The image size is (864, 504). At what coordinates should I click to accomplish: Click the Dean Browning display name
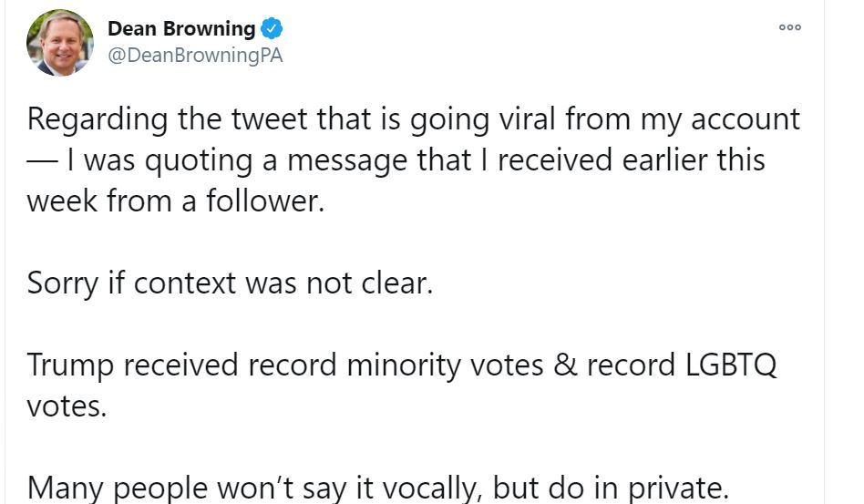click(181, 28)
